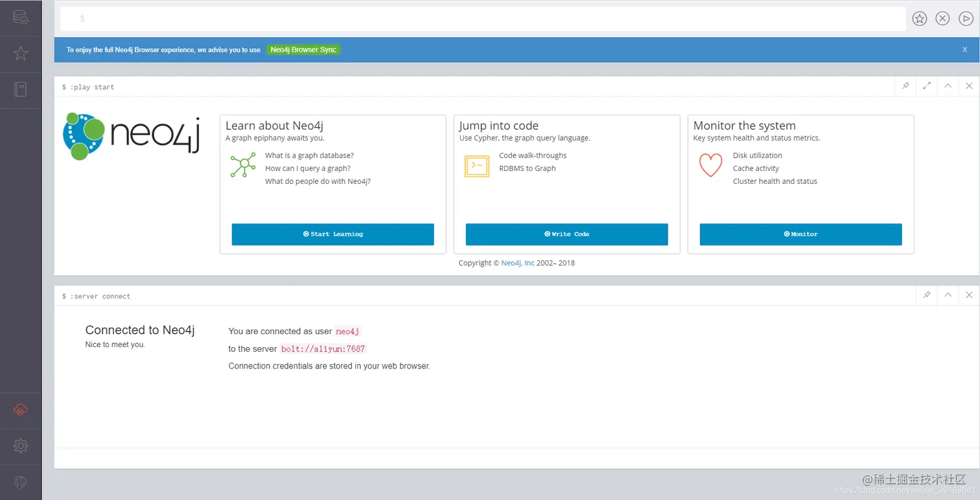Click the Start Learning button
The height and width of the screenshot is (500, 980).
coord(332,234)
